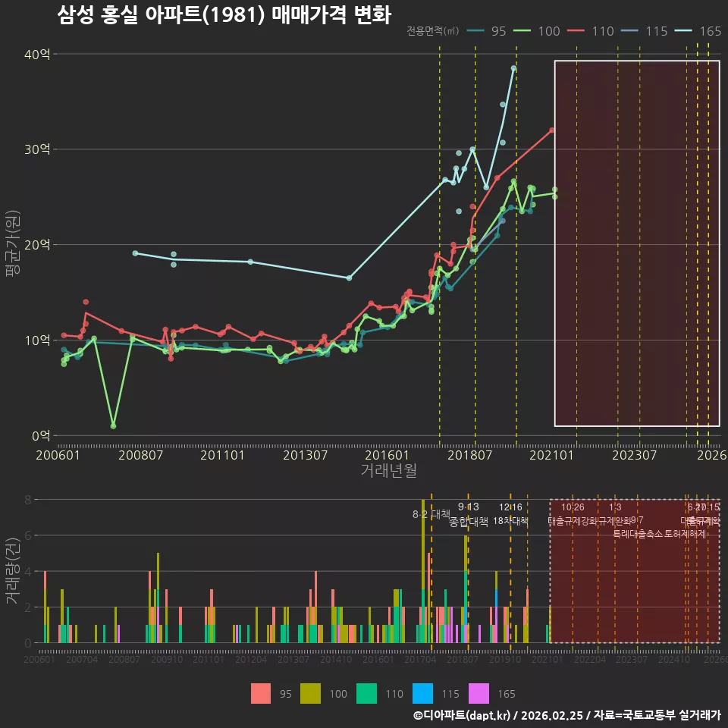Click the green low outlier point near 0억

click(113, 425)
